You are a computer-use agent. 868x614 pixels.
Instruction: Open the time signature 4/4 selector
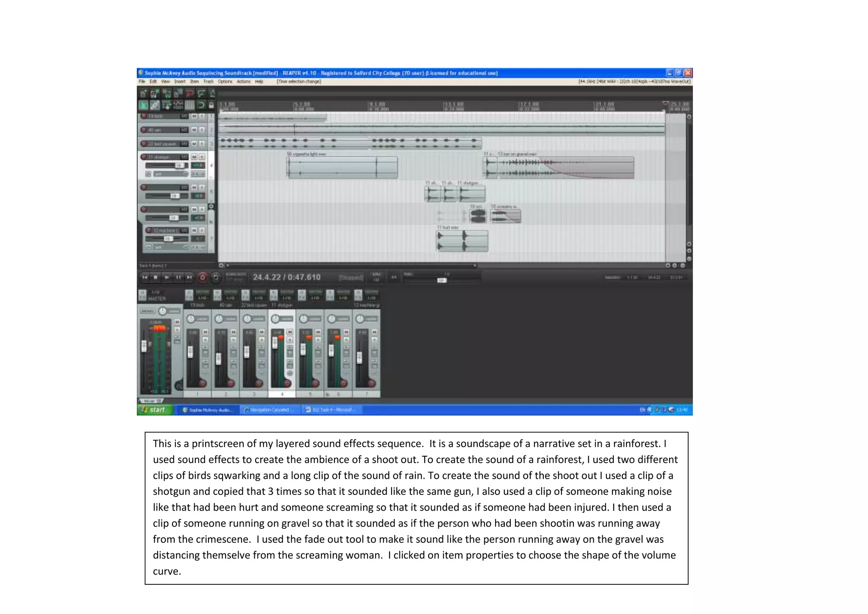[394, 277]
